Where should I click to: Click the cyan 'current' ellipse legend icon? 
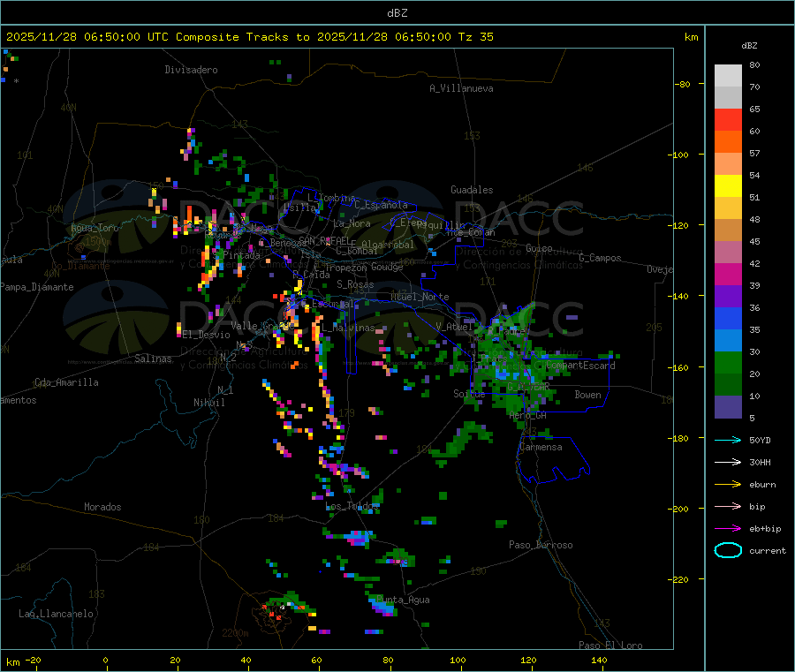coord(728,550)
